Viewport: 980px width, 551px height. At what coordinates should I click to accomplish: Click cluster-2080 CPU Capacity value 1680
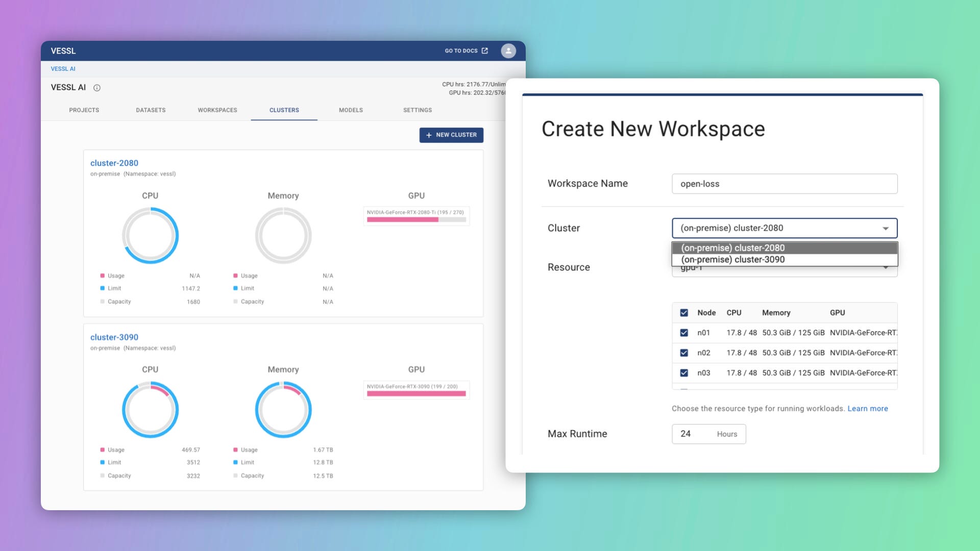(193, 302)
